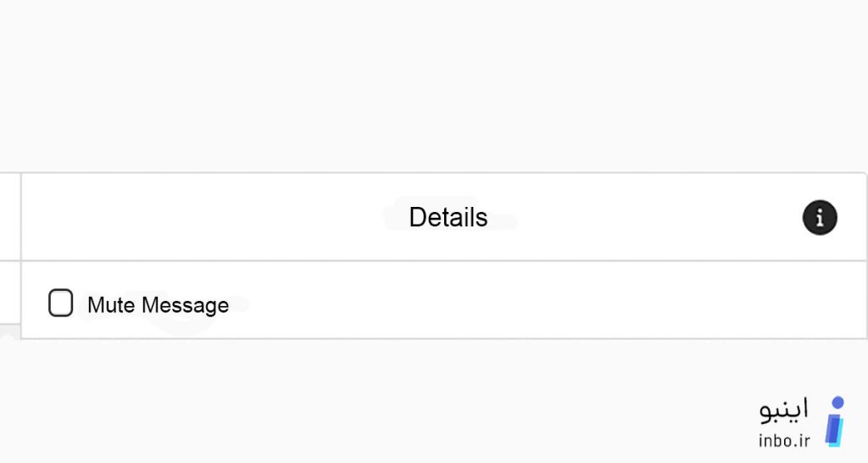Click the "Mute Message" label text
This screenshot has width=868, height=463.
click(x=159, y=305)
